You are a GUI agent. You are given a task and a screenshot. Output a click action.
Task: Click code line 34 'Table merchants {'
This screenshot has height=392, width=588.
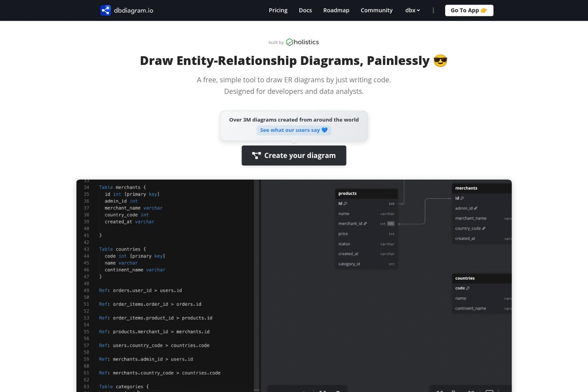(122, 187)
